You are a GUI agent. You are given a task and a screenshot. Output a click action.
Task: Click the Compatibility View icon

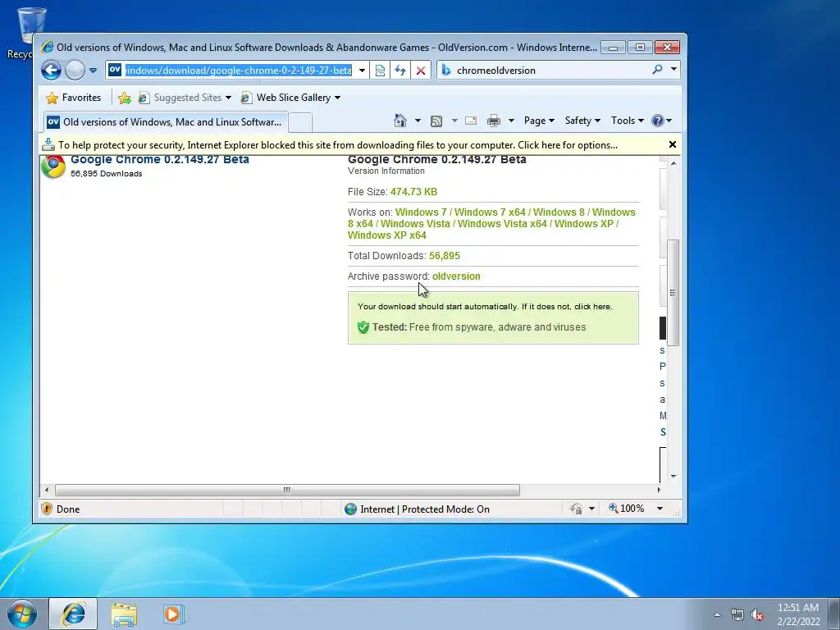[380, 71]
